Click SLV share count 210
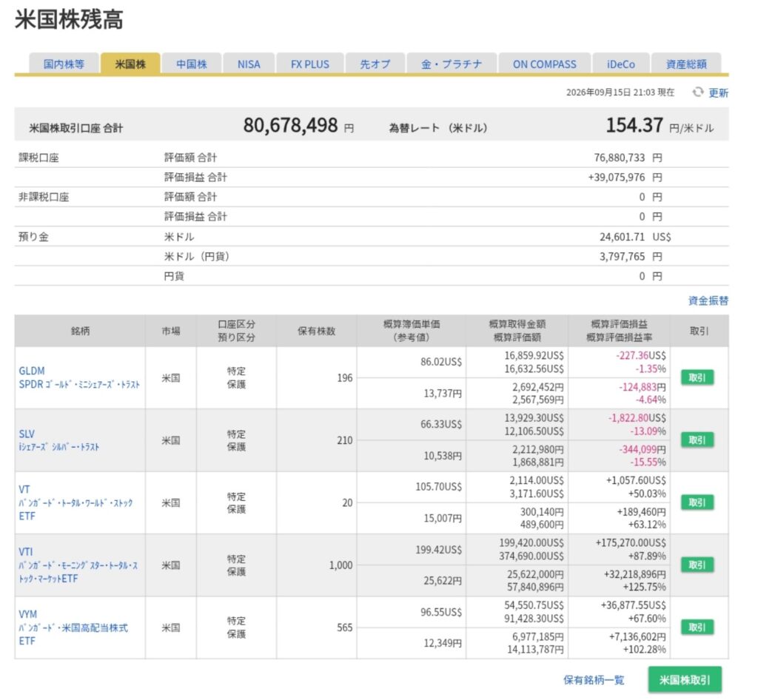 (345, 440)
